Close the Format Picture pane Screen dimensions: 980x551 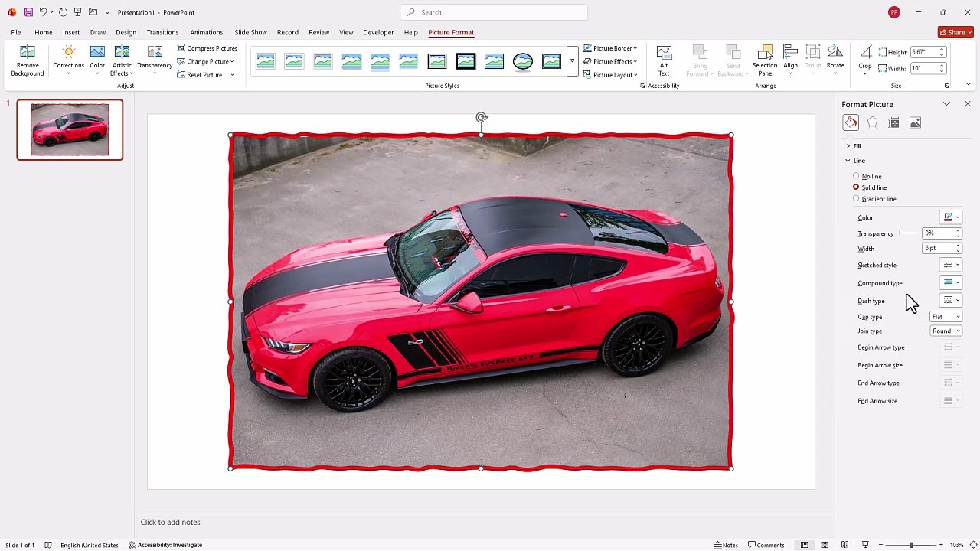tap(967, 104)
